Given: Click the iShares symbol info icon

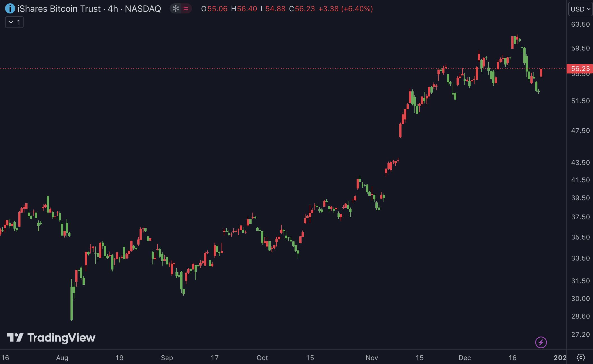Looking at the screenshot, I should (10, 9).
